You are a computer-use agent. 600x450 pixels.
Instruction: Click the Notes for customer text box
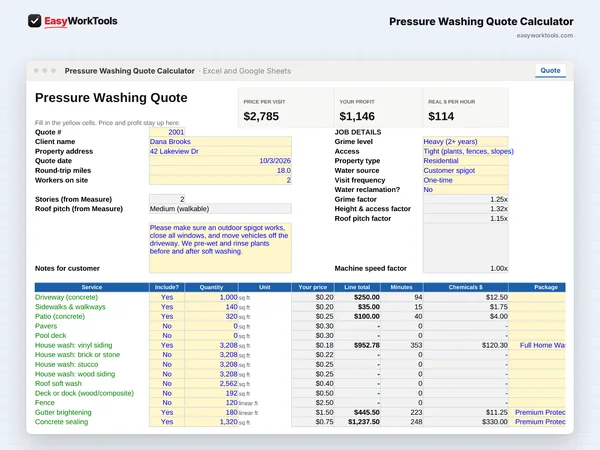220,248
